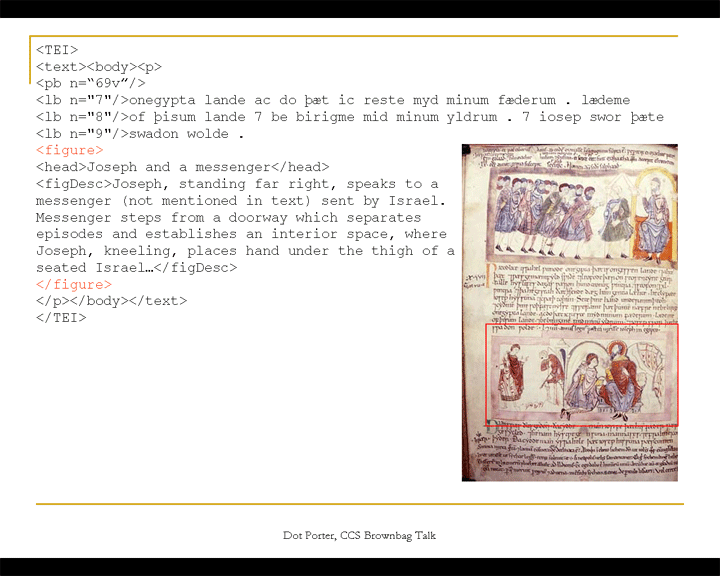Click the line <lb n="9"/>swadon wolde

(140, 134)
